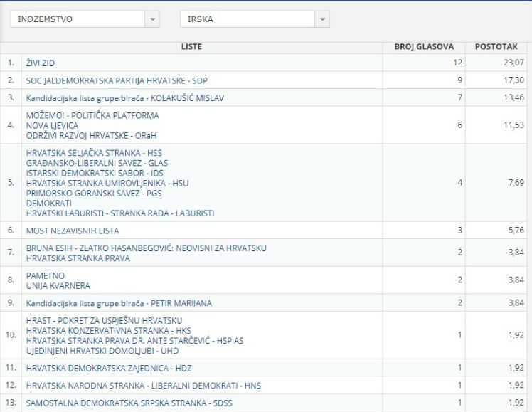Click percentage 13,46 for KOLAKUŠIĆ MISLAV
532x412 pixels.
514,97
